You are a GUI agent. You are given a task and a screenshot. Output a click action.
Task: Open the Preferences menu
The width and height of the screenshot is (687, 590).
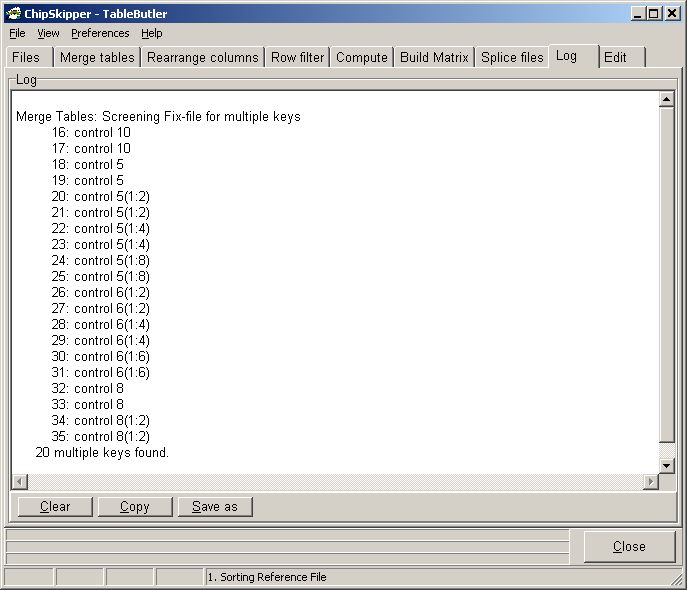click(x=100, y=33)
